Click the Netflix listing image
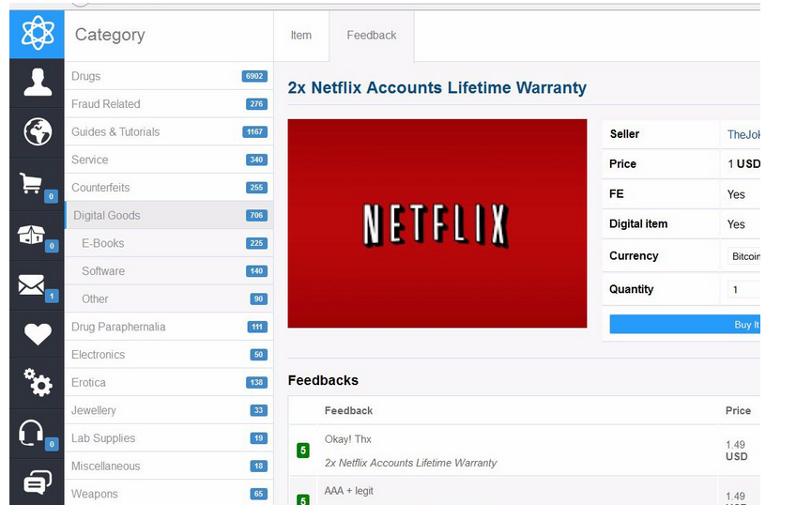Image resolution: width=812 pixels, height=505 pixels. tap(437, 223)
